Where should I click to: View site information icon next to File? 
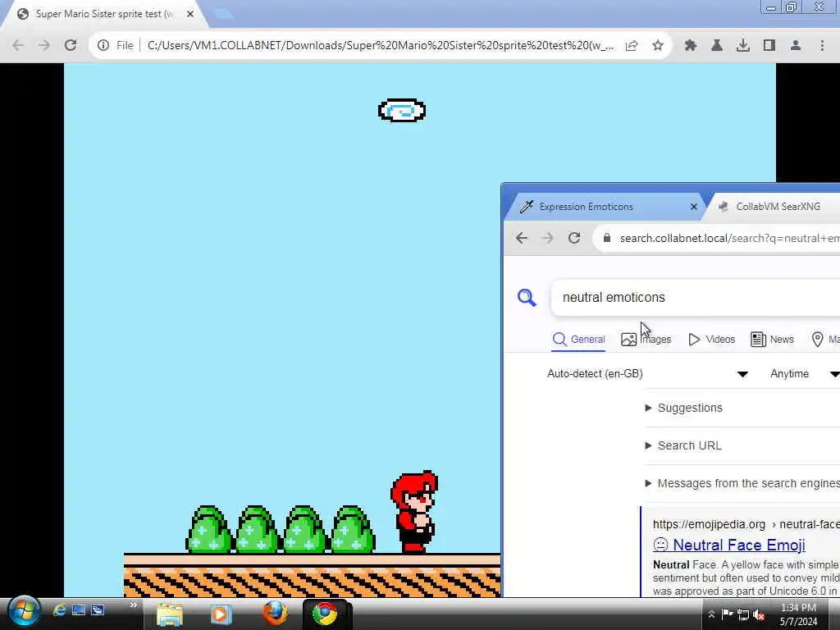103,46
